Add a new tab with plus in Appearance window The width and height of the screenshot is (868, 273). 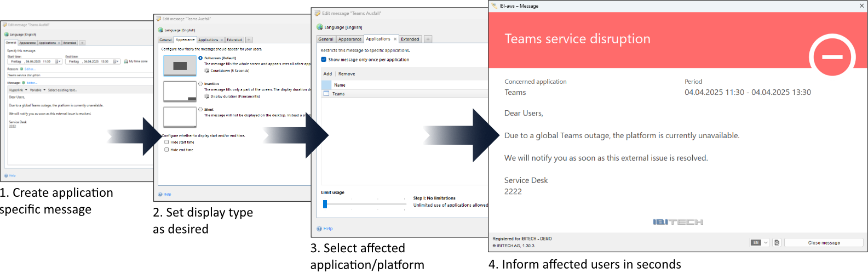point(249,40)
